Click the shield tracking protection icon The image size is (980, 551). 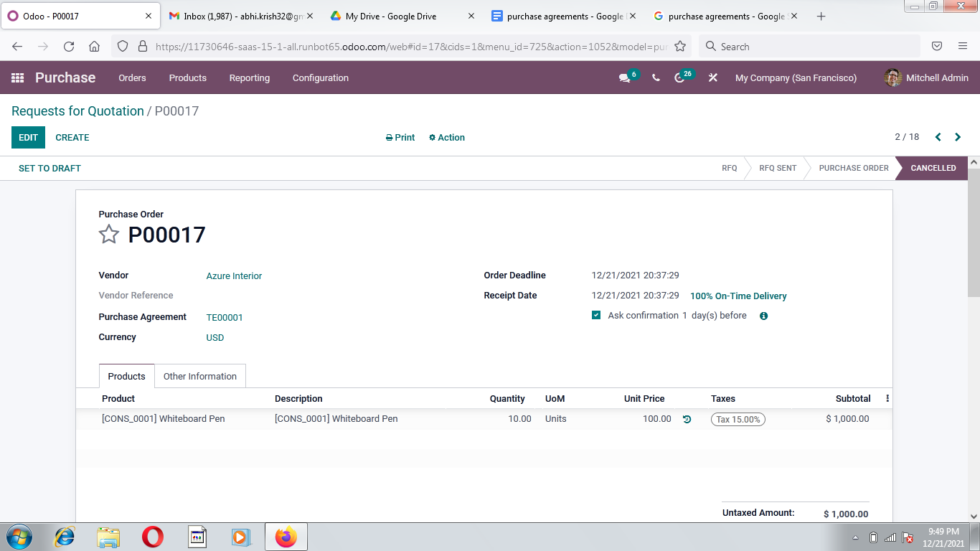coord(123,46)
